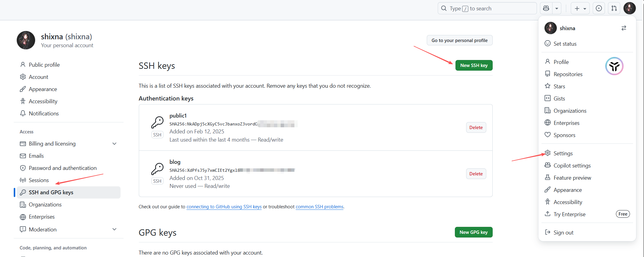Open the plus create-new dropdown

(x=580, y=9)
